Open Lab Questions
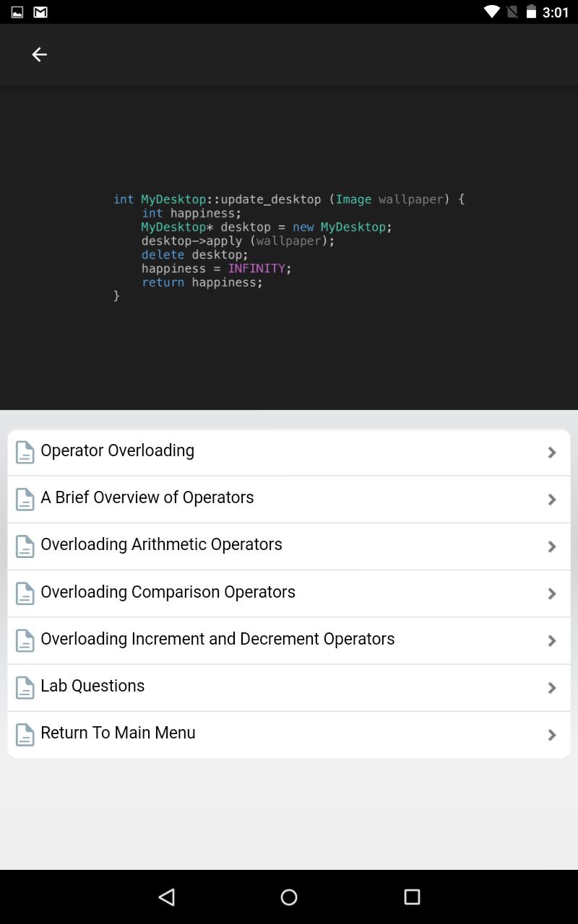The width and height of the screenshot is (578, 924). point(289,688)
